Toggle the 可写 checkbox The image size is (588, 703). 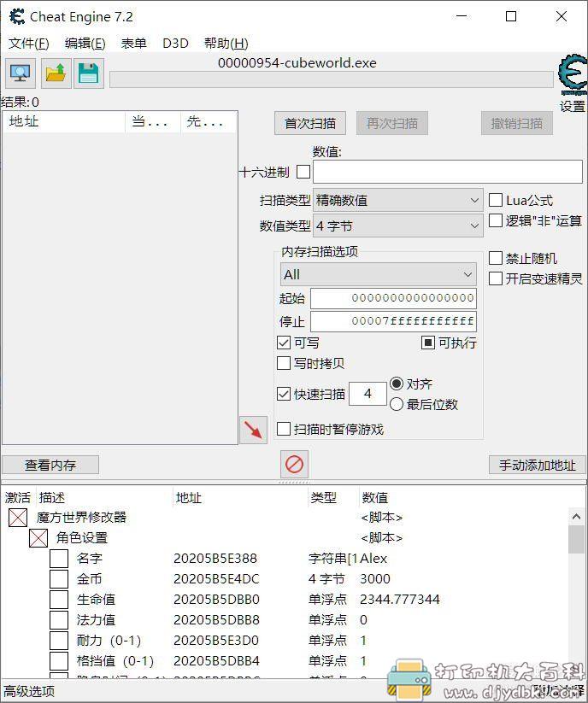click(x=284, y=343)
